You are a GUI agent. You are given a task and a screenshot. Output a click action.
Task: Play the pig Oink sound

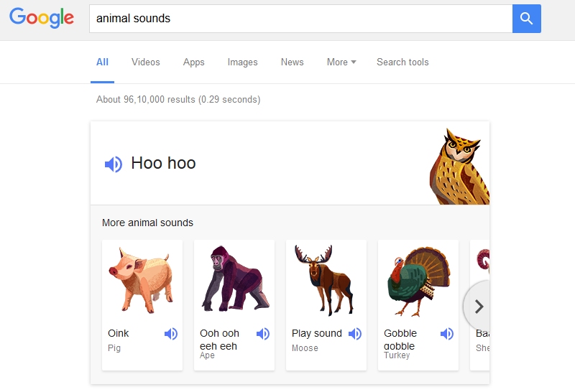click(x=171, y=334)
